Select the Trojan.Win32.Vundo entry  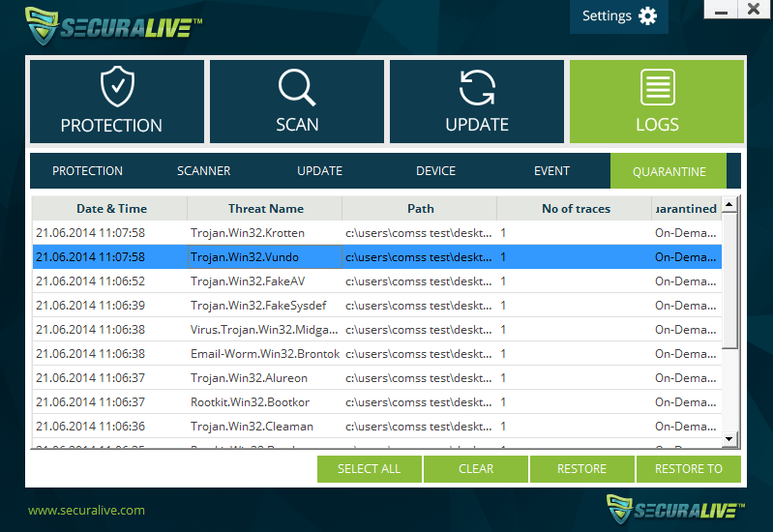377,257
